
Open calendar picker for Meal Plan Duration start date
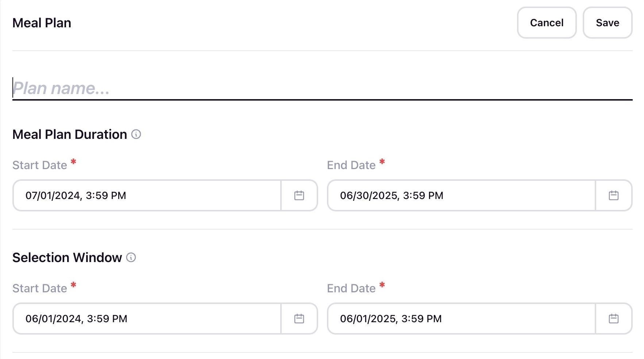299,195
